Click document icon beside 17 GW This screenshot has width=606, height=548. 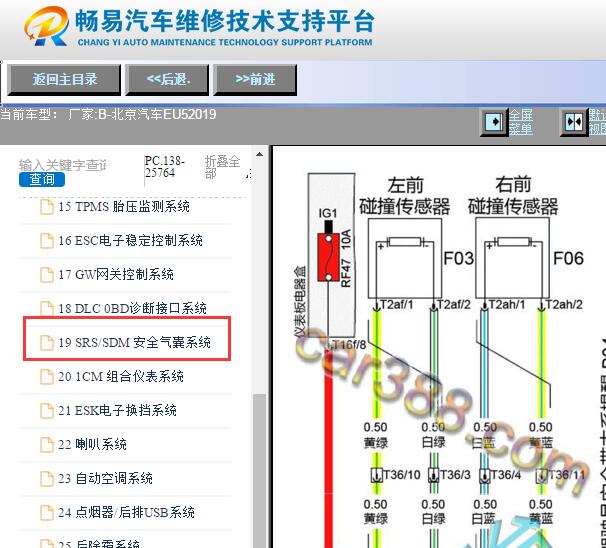(x=47, y=275)
